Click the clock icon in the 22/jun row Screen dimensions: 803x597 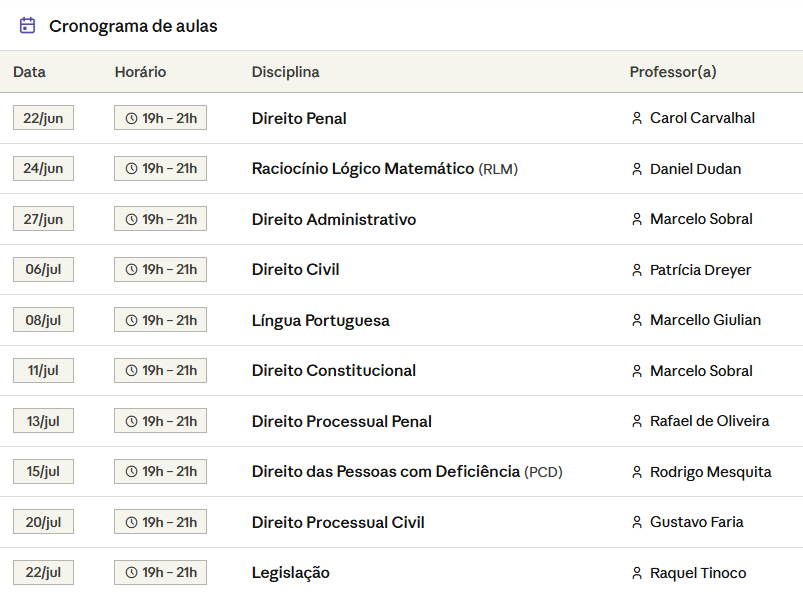point(132,118)
